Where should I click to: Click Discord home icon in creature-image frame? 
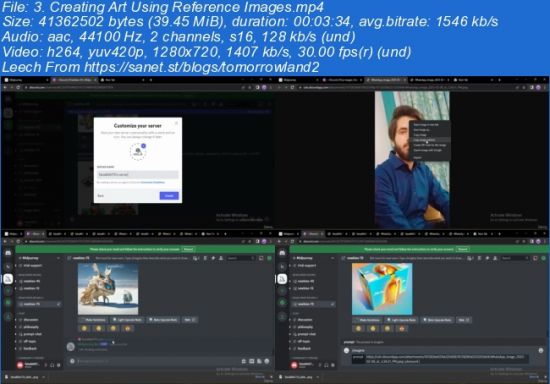point(8,253)
